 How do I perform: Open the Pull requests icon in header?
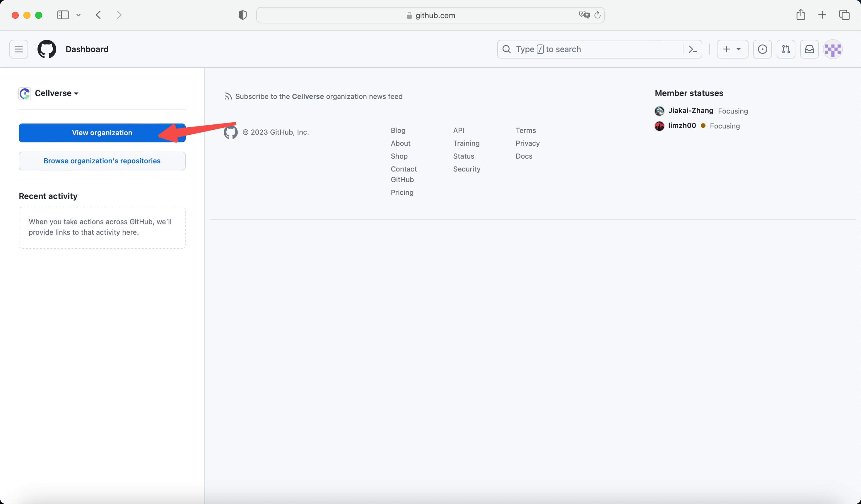coord(786,49)
